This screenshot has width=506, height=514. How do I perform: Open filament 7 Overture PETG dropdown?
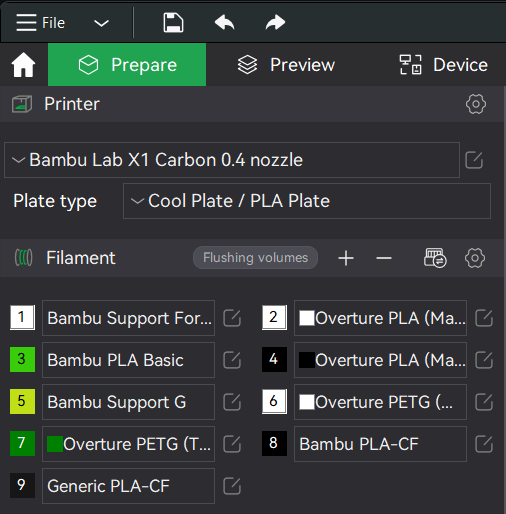(x=128, y=444)
